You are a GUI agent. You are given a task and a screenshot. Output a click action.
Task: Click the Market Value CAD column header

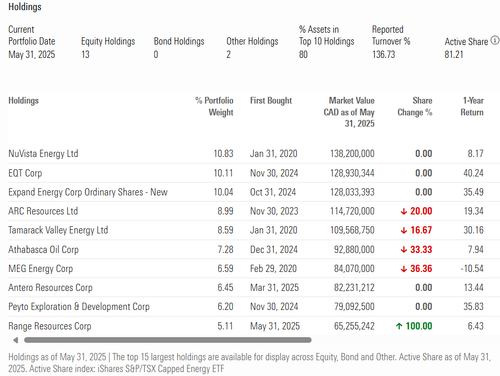coord(349,112)
